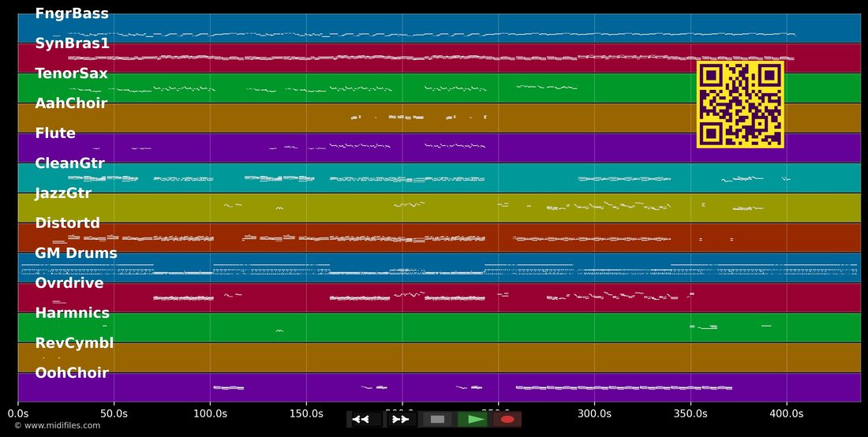
Task: Click the 400.0s timeline marker
Action: pyautogui.click(x=787, y=414)
